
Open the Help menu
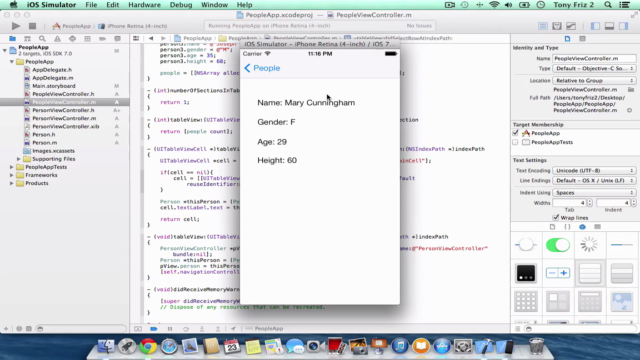[244, 5]
